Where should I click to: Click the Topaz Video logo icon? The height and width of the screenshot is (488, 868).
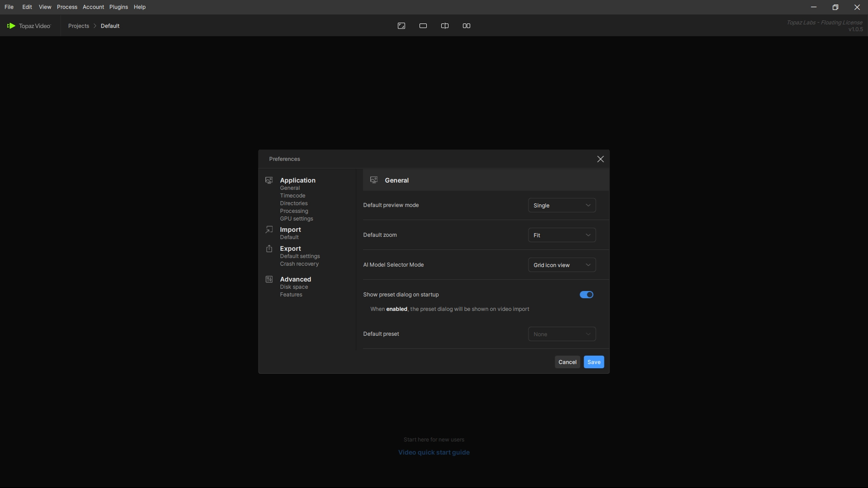coord(11,26)
